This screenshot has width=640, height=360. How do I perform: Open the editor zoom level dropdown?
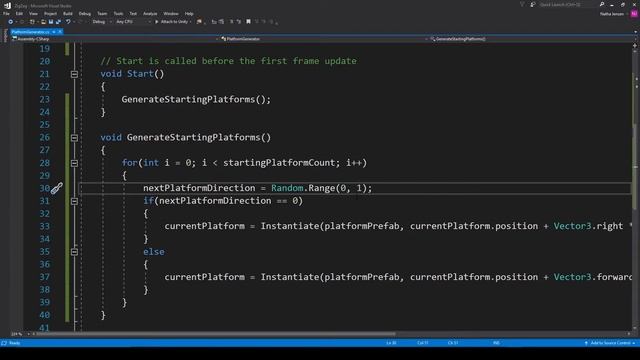19,334
